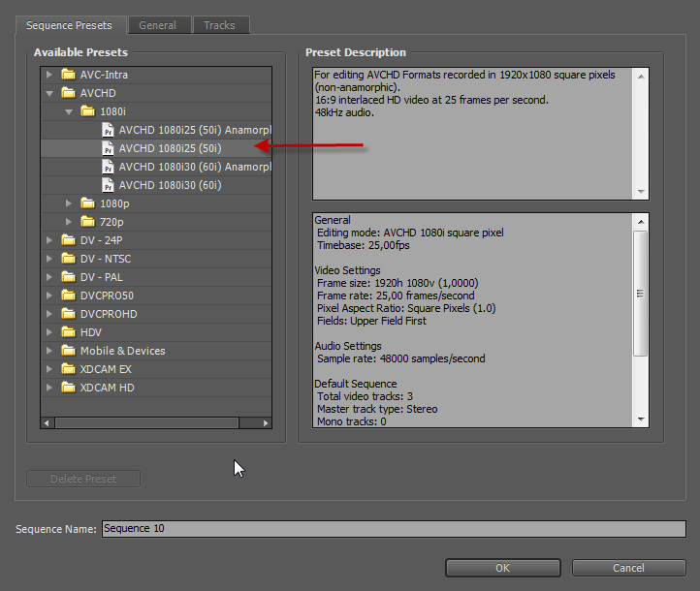Click preset file icon for AVCHD 1080i25 (50i)
The height and width of the screenshot is (591, 700).
(108, 148)
